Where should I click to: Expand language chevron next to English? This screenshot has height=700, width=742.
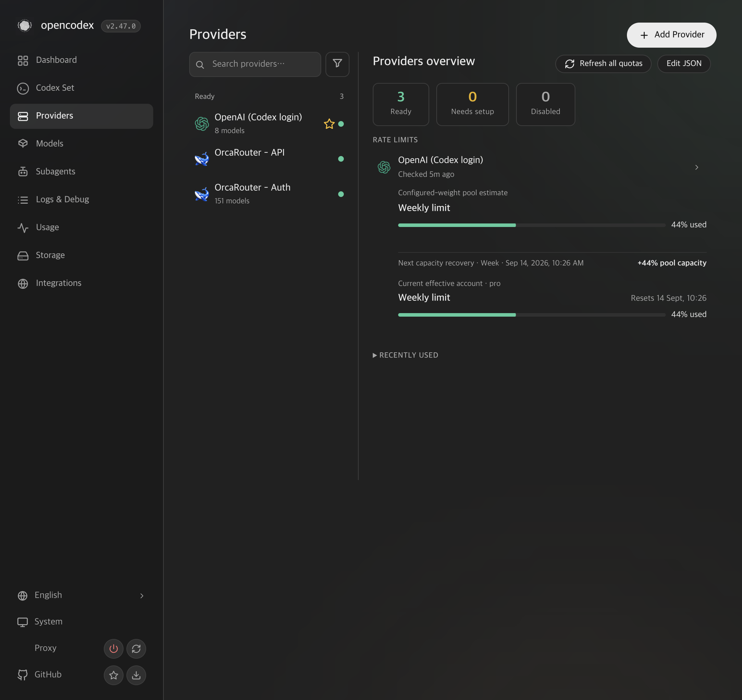click(x=142, y=596)
